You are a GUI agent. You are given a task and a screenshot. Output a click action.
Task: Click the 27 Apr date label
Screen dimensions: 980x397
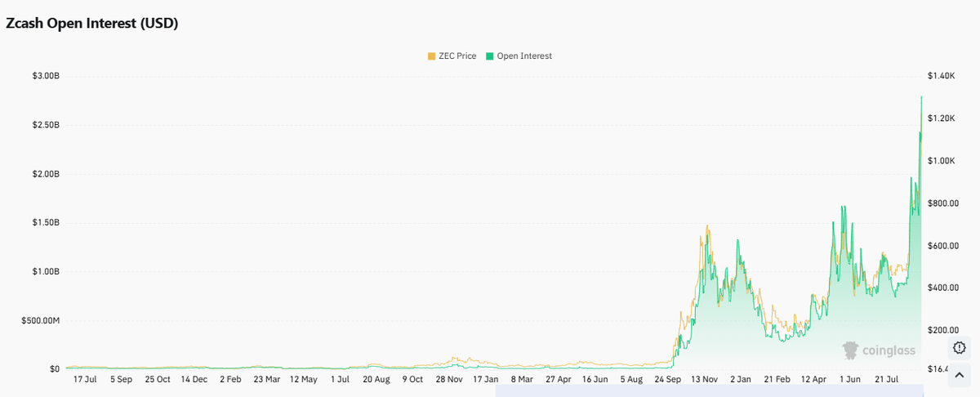(559, 380)
